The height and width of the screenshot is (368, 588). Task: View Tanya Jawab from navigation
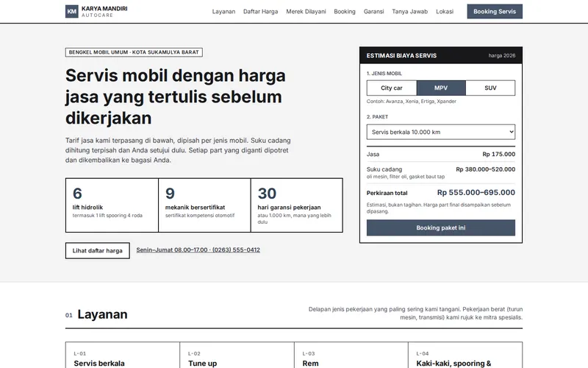(x=410, y=12)
